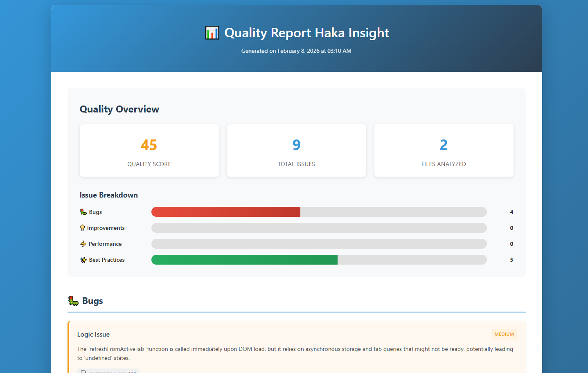Select the Bugs section heading

point(93,301)
